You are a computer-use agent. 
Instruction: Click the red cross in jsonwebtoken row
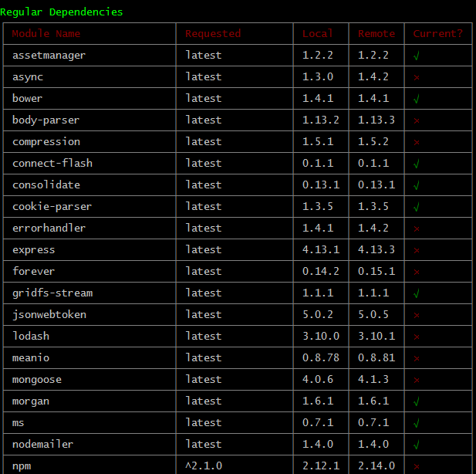(417, 316)
